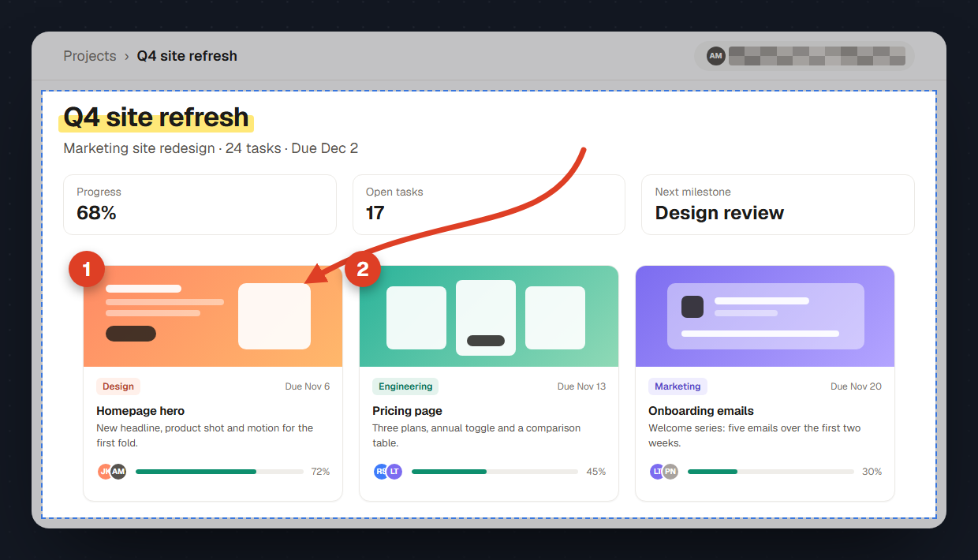Viewport: 978px width, 560px height.
Task: Select the 68% Progress stat card
Action: tap(200, 204)
